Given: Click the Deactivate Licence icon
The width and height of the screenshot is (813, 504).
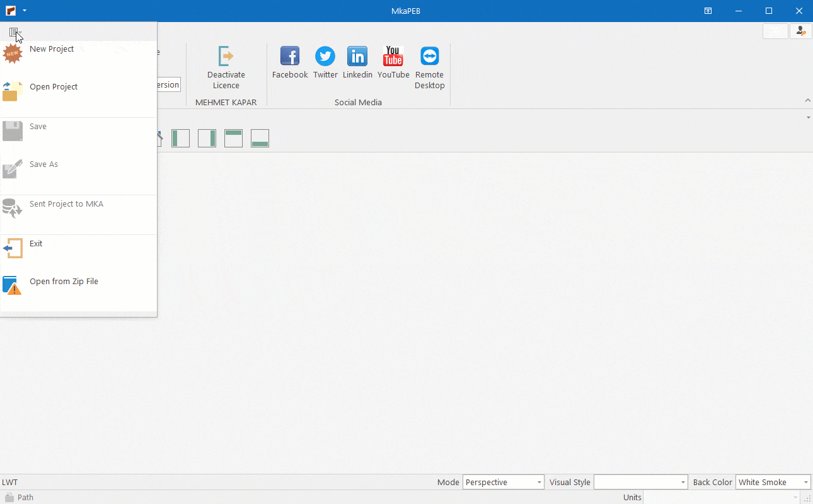Looking at the screenshot, I should (226, 57).
